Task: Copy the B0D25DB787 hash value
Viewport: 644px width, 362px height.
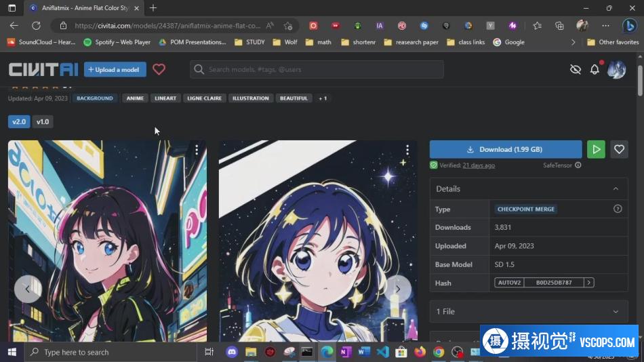Action: click(554, 283)
